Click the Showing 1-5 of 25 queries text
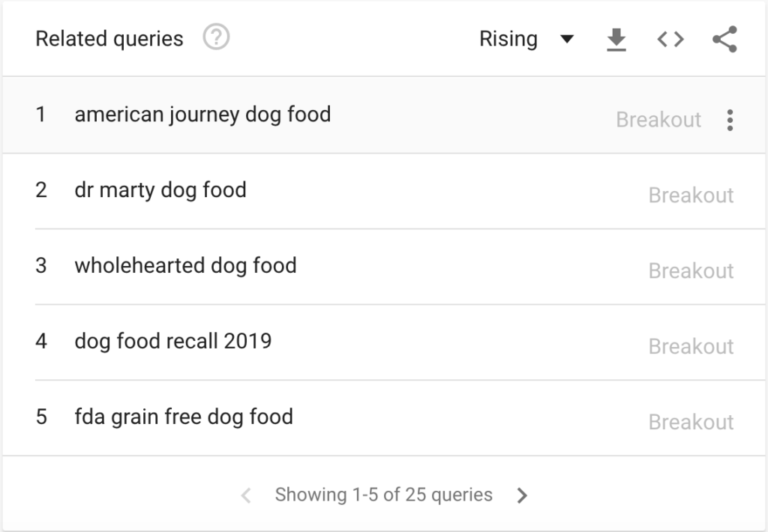 point(383,495)
